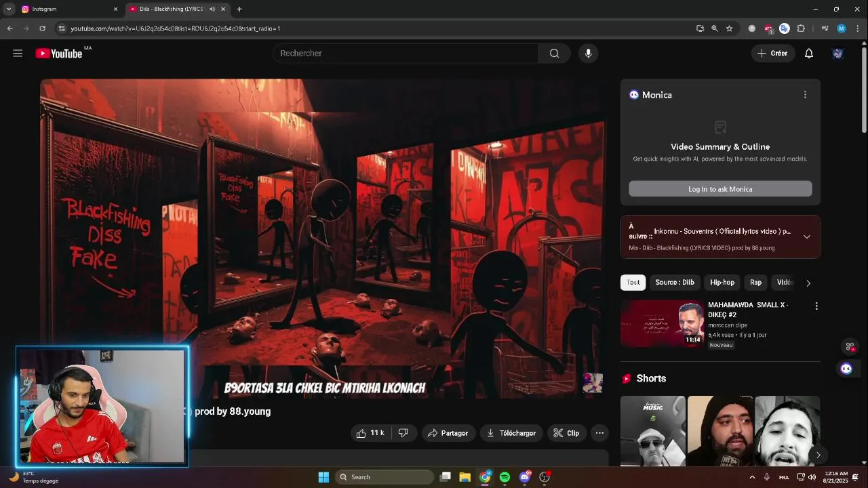868x488 pixels.
Task: Open Monica panel options menu
Action: [805, 95]
